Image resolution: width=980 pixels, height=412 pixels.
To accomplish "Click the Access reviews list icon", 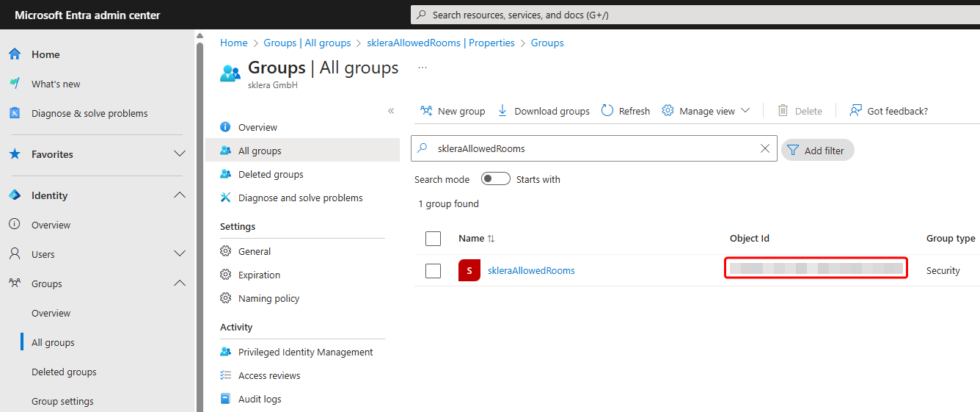I will click(226, 375).
